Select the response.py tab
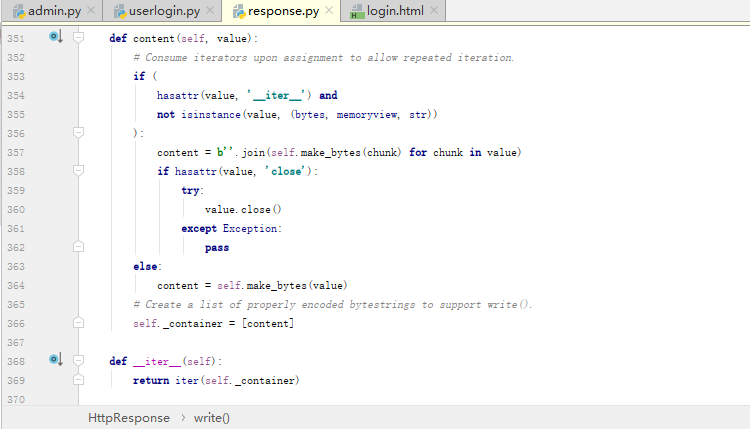The image size is (750, 429). [x=283, y=11]
